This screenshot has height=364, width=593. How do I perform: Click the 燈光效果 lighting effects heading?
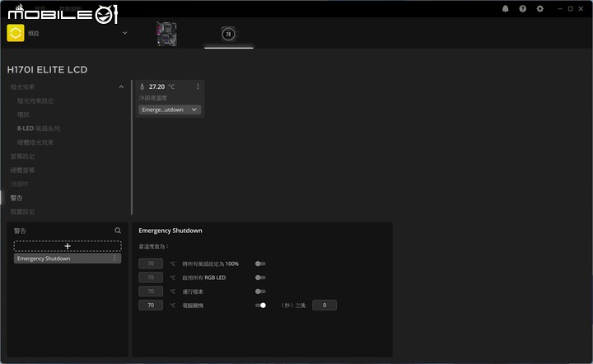tap(23, 87)
